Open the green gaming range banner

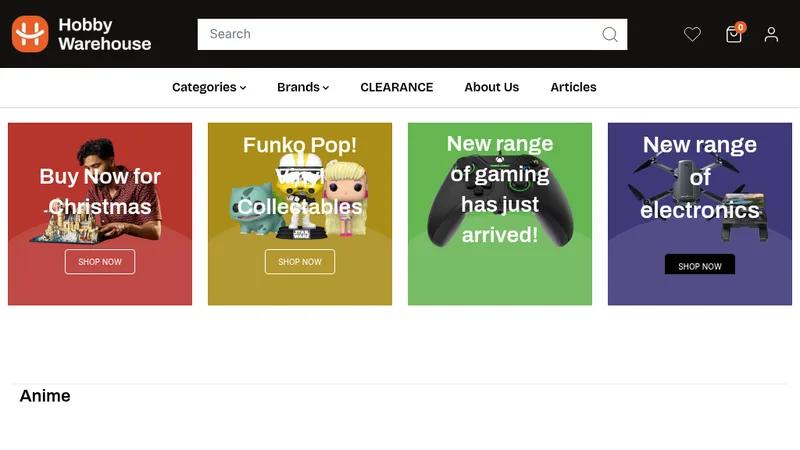tap(500, 214)
